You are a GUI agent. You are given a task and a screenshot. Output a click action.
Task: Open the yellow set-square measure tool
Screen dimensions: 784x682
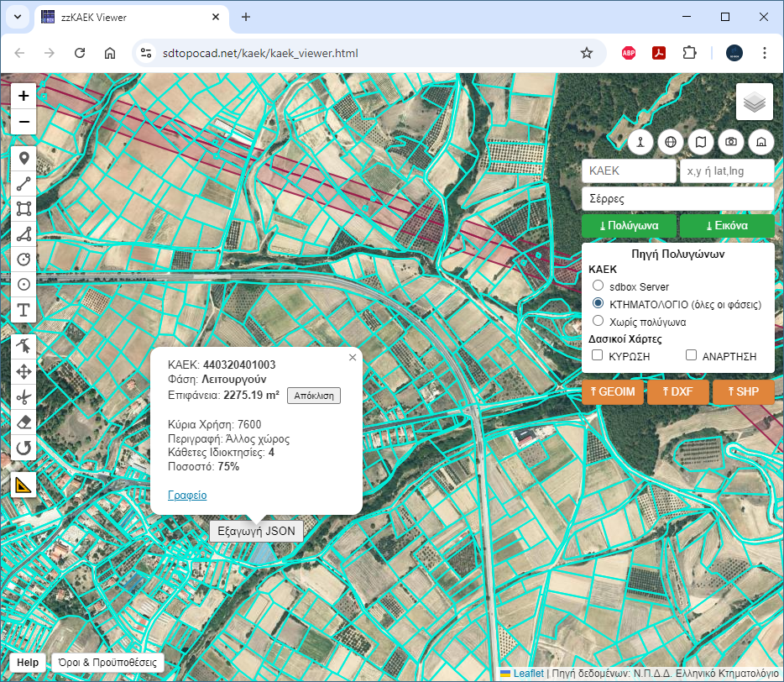click(x=24, y=485)
